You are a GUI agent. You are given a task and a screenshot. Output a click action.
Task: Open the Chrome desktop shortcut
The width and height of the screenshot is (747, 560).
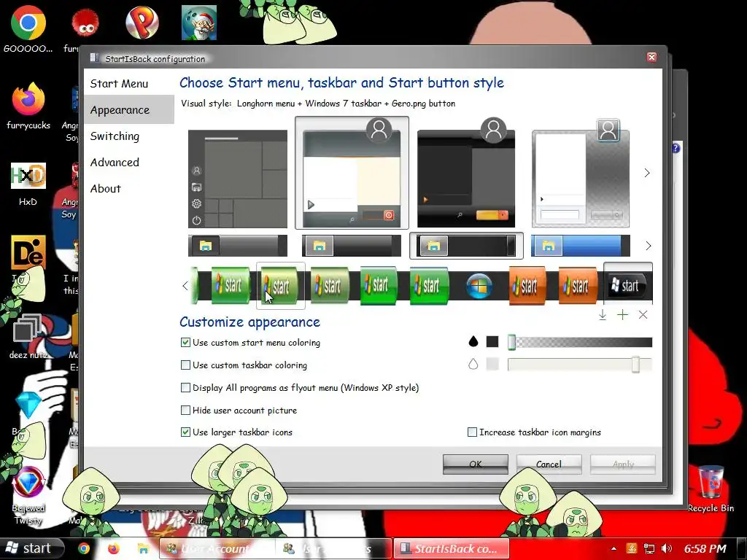click(28, 28)
